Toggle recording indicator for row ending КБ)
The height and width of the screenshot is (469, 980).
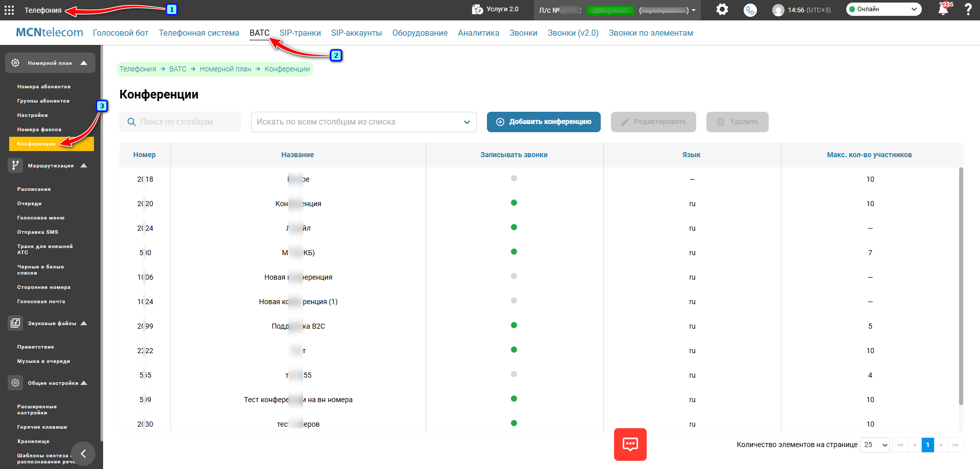tap(514, 252)
